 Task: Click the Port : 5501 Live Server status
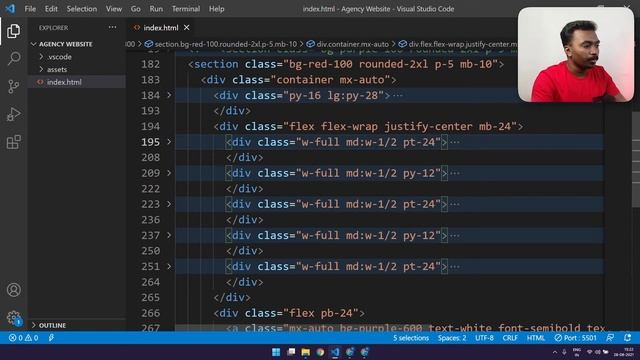point(576,338)
